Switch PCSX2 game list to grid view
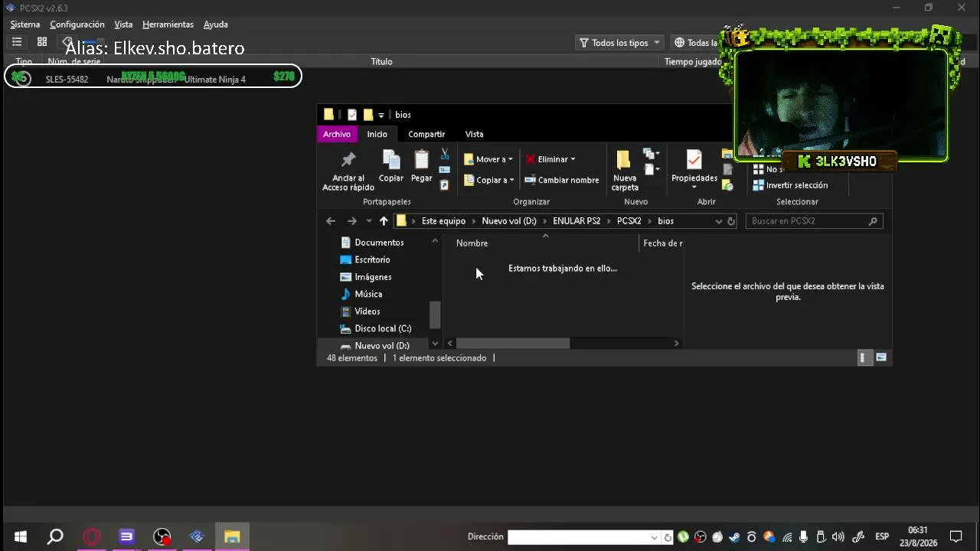The height and width of the screenshot is (551, 980). tap(42, 42)
